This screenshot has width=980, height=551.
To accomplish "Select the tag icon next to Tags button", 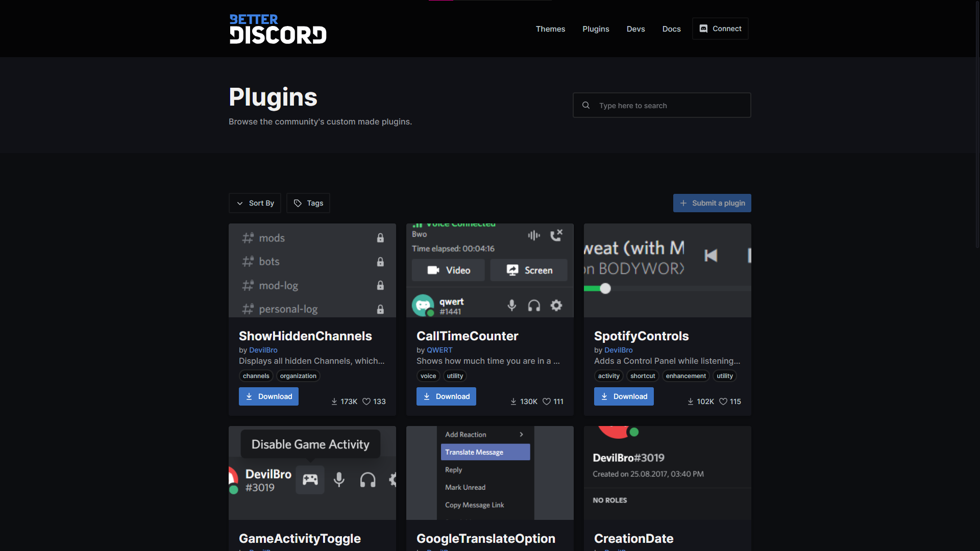I will click(298, 203).
